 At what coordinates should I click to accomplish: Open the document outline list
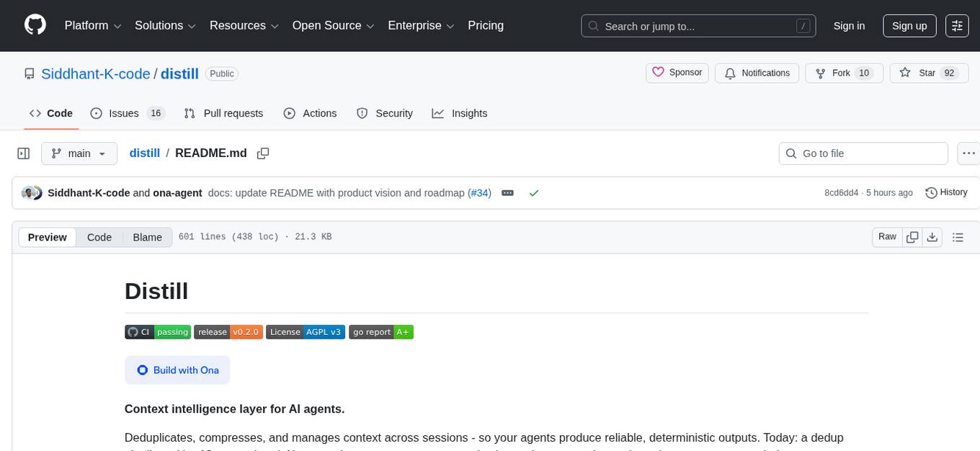coord(958,237)
